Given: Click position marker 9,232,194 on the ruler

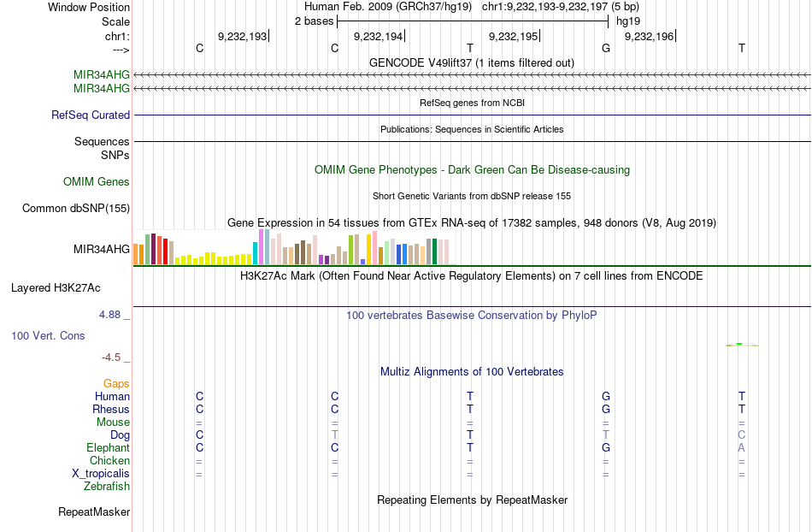Looking at the screenshot, I should pyautogui.click(x=378, y=36).
